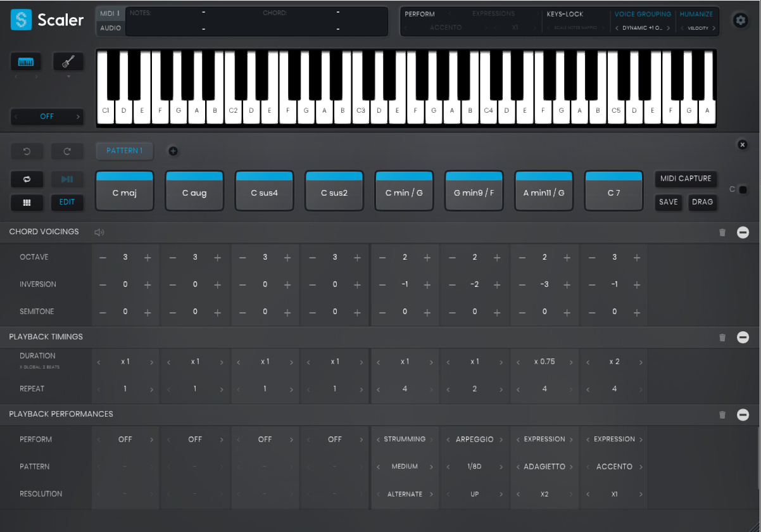This screenshot has height=532, width=761.
Task: Toggle the loop playback icon
Action: point(27,179)
